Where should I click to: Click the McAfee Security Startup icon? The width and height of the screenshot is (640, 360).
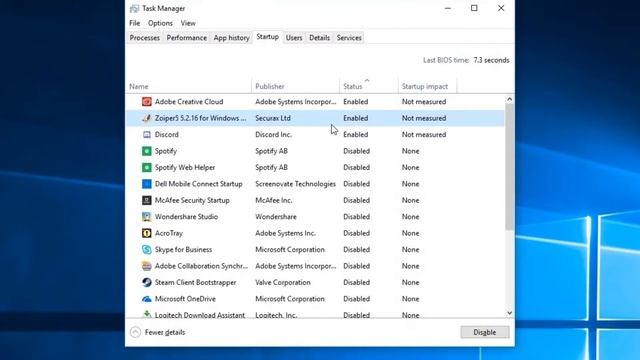pyautogui.click(x=147, y=200)
